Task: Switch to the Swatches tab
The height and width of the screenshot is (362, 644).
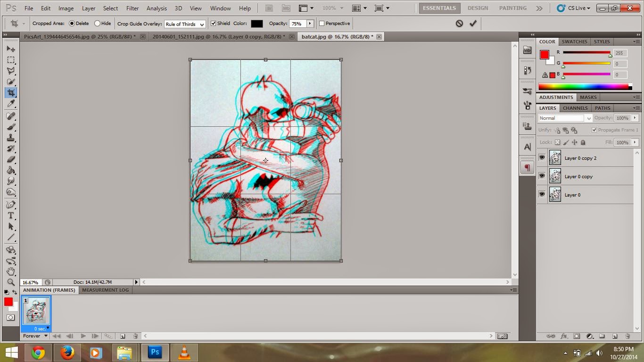Action: 575,41
